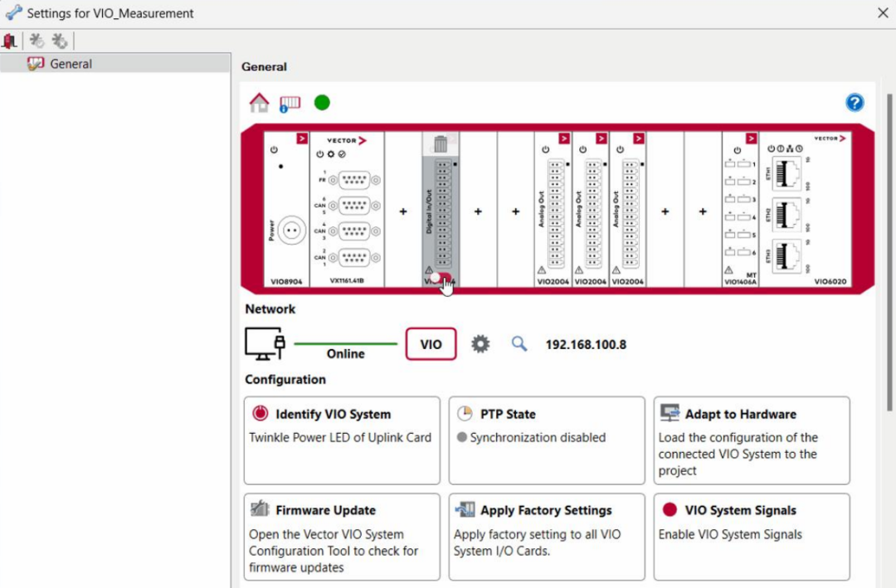This screenshot has width=896, height=588.
Task: Expand the VIO8904 card with its red arrow
Action: click(x=302, y=138)
